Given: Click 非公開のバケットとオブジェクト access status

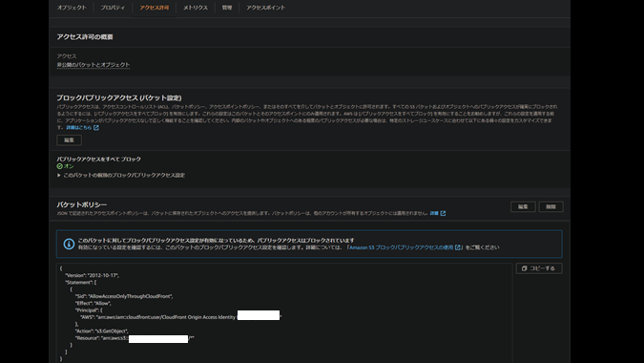Looking at the screenshot, I should [x=93, y=65].
